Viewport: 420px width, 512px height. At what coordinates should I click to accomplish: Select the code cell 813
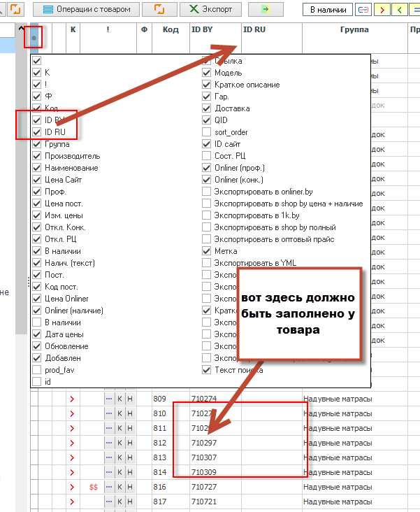click(171, 457)
